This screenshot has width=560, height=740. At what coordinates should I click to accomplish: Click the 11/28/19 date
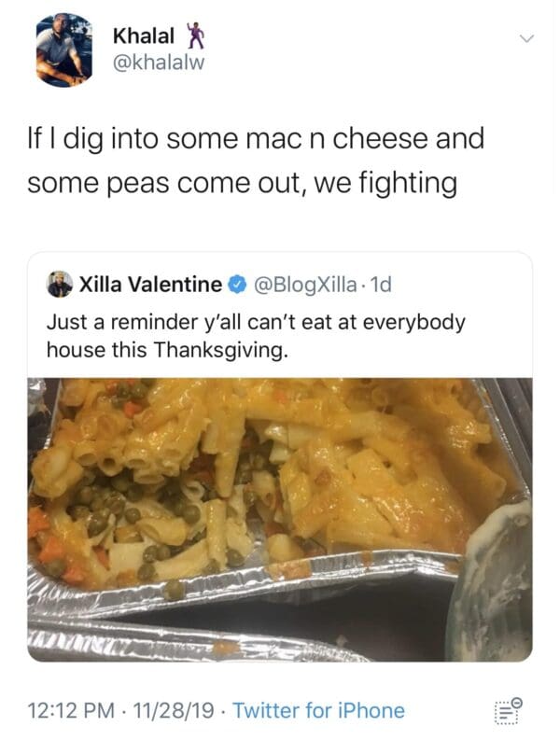(174, 710)
